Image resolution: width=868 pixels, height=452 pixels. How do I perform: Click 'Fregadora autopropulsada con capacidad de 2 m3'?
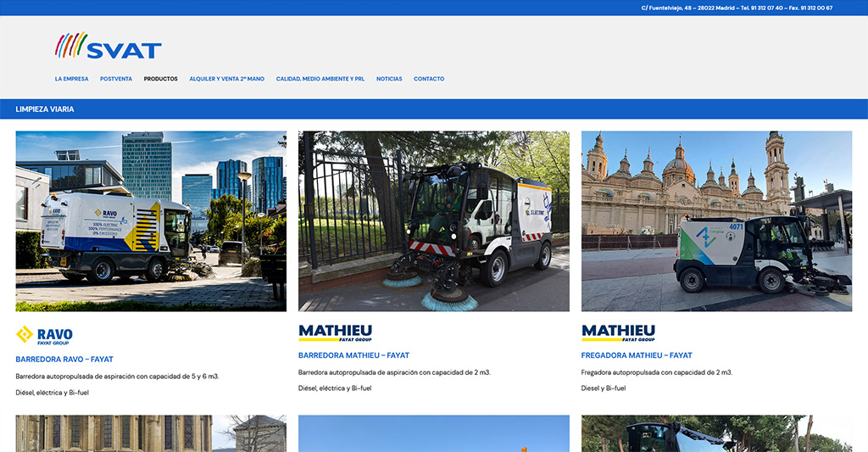[657, 372]
